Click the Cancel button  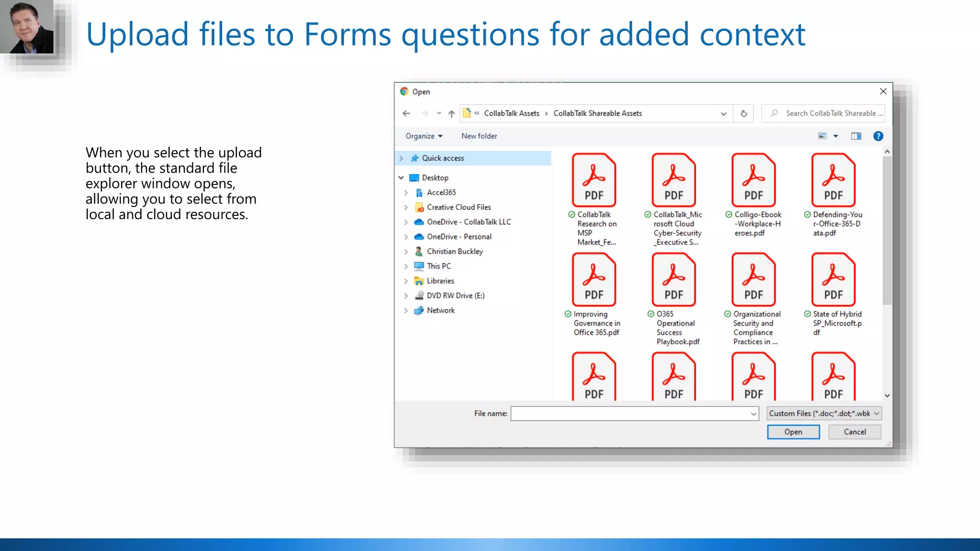[x=855, y=432]
